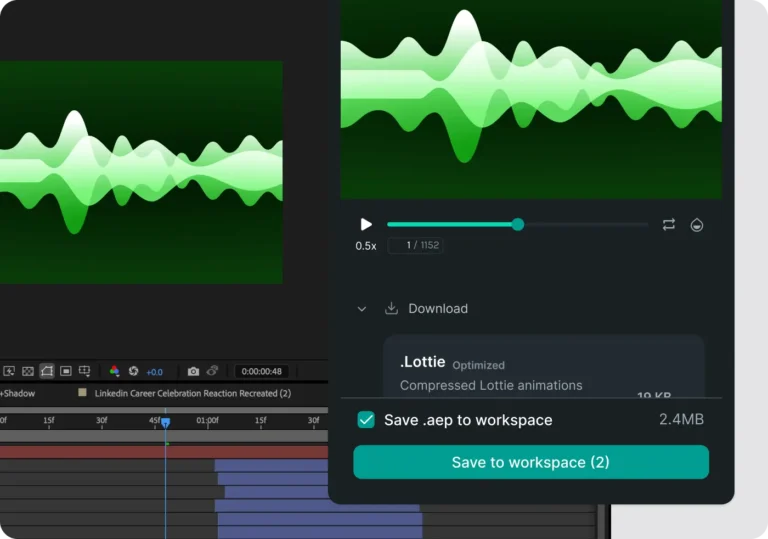Take snapshot with camera icon
The height and width of the screenshot is (539, 768).
pos(193,371)
